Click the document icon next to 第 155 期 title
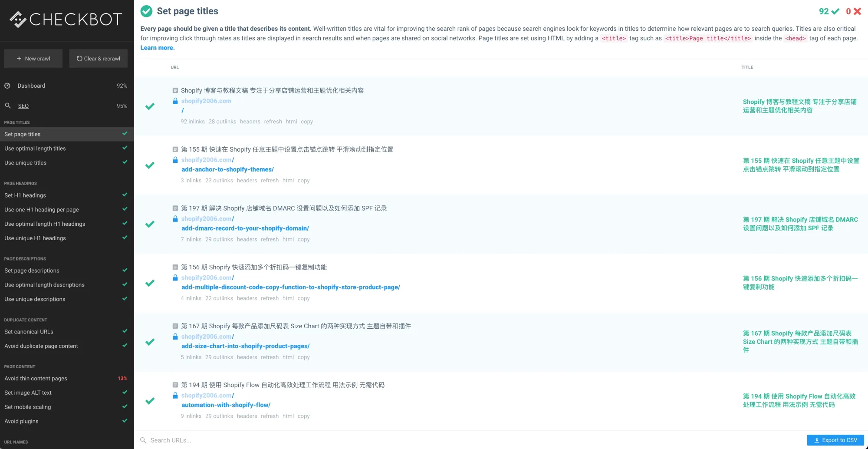This screenshot has width=868, height=449. click(x=175, y=149)
